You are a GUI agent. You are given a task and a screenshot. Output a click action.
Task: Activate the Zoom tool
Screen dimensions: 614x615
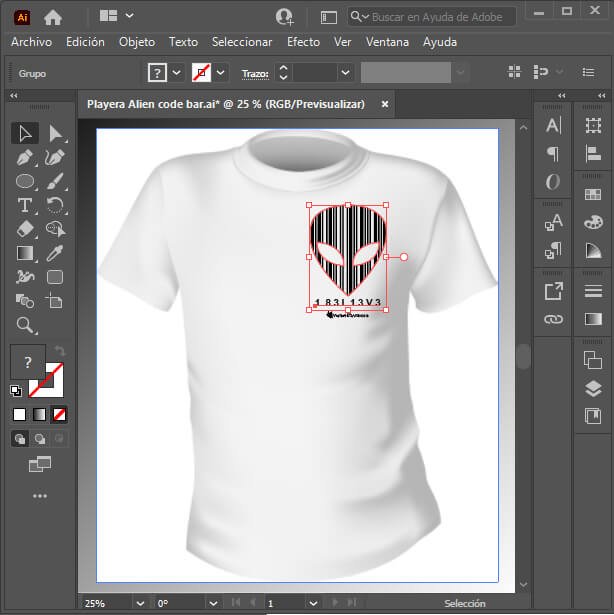point(25,326)
